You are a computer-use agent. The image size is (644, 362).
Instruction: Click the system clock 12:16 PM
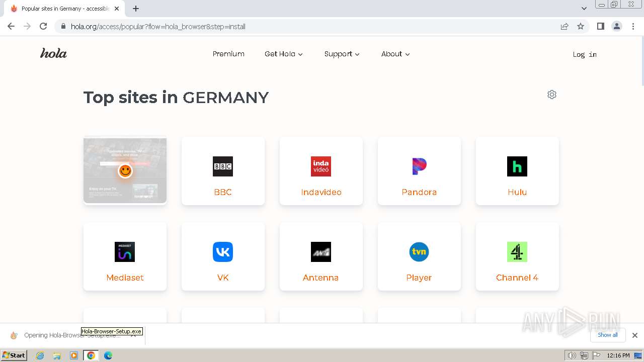click(618, 355)
